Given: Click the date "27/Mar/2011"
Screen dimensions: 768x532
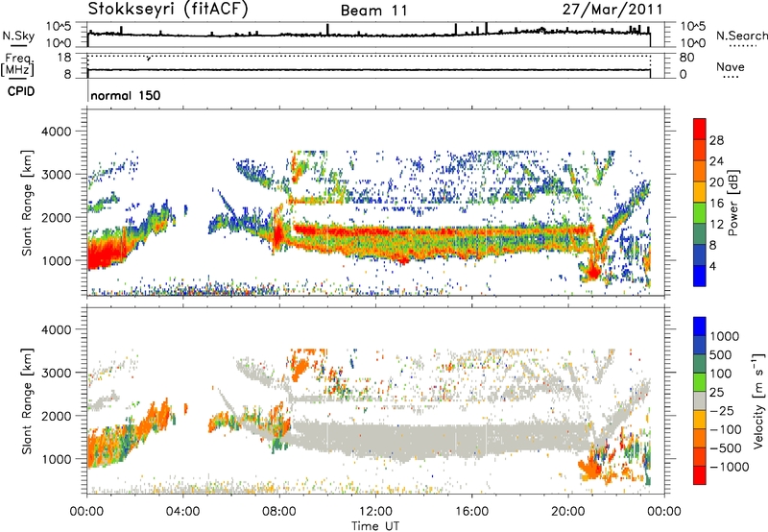Looking at the screenshot, I should [x=612, y=10].
